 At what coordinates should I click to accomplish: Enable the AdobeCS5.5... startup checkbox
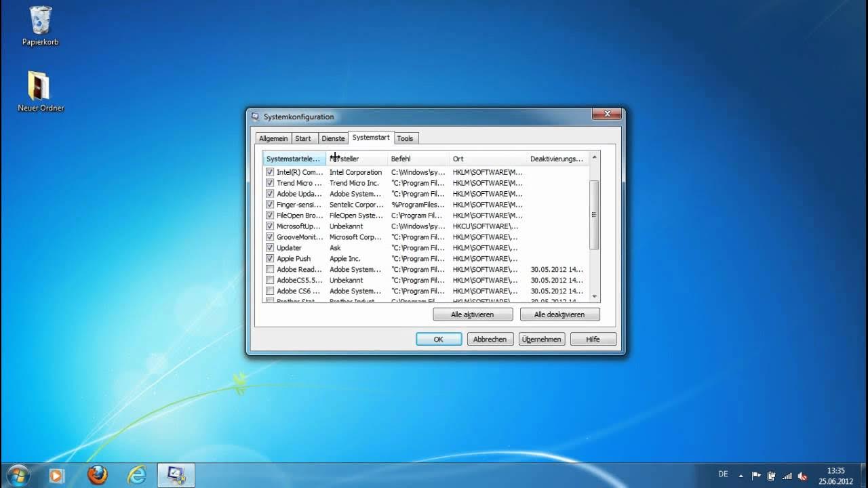pos(270,281)
